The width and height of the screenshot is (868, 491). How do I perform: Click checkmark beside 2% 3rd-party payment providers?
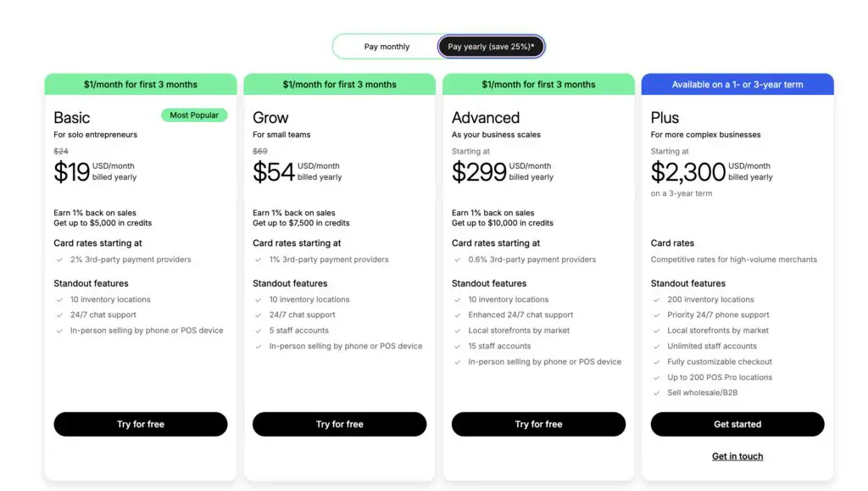(x=59, y=259)
